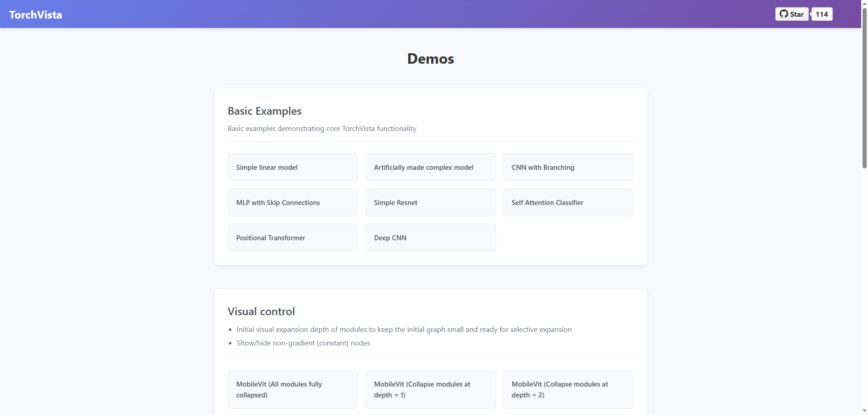Open MobileVit collapse at depth = 1
Image resolution: width=868 pixels, height=415 pixels.
tap(430, 389)
